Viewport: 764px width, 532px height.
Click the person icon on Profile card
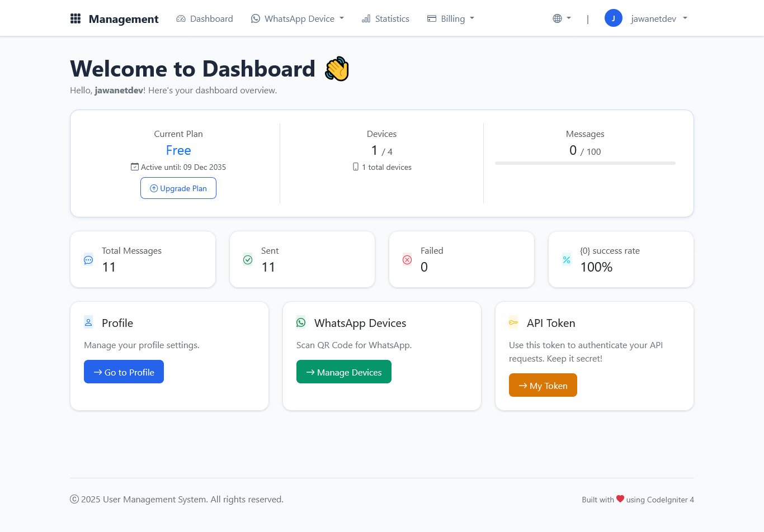click(88, 322)
